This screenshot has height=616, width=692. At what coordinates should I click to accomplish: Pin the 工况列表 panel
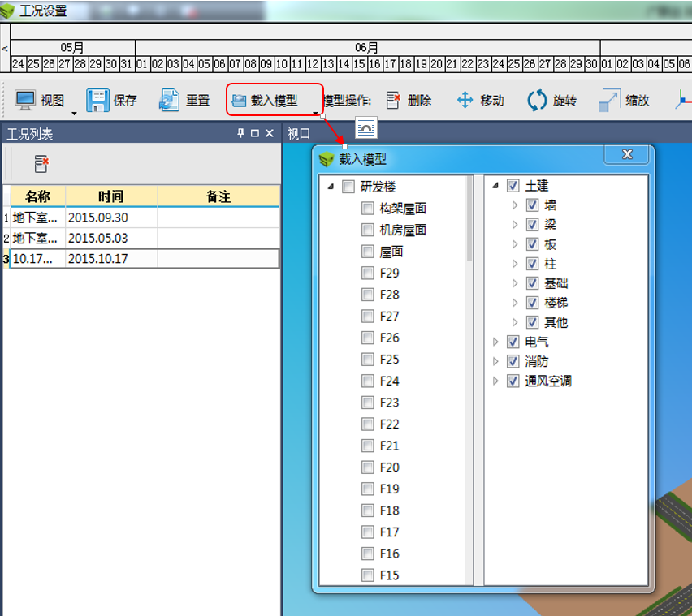point(240,133)
